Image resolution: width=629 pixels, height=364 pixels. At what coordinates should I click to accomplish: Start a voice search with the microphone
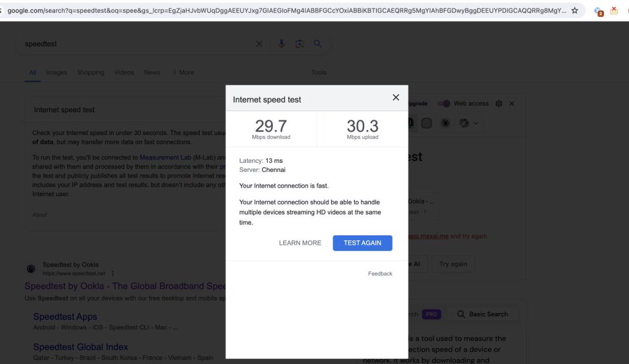281,44
